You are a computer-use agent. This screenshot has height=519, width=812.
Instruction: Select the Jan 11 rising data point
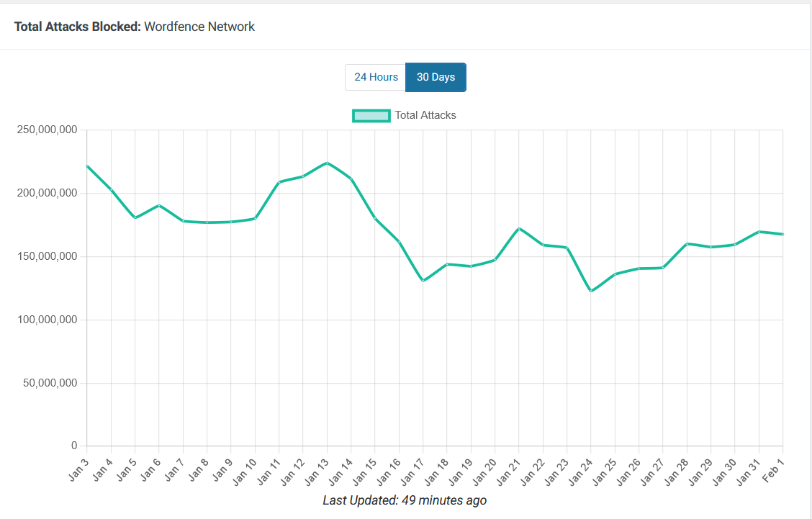pos(279,184)
